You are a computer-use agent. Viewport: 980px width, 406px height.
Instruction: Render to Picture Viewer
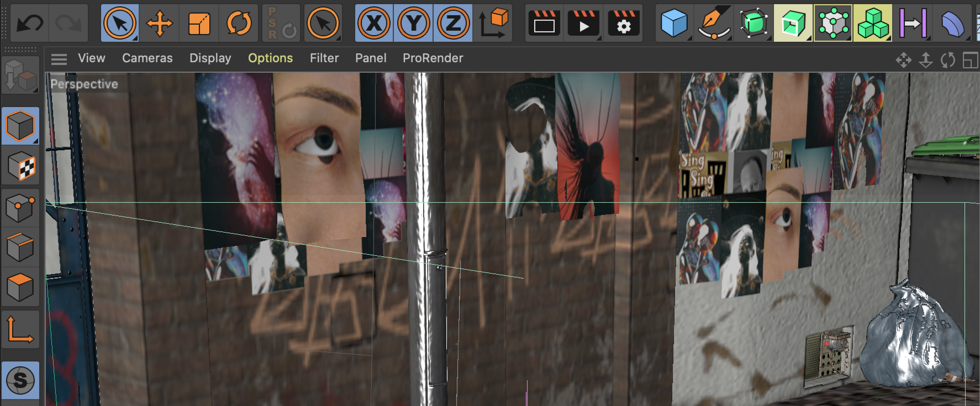(583, 24)
